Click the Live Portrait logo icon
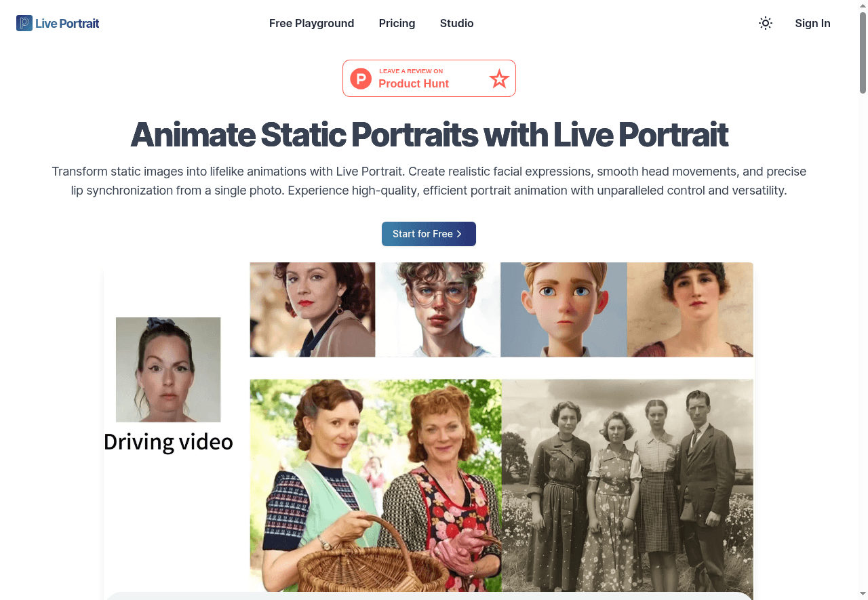The height and width of the screenshot is (600, 868). tap(24, 22)
